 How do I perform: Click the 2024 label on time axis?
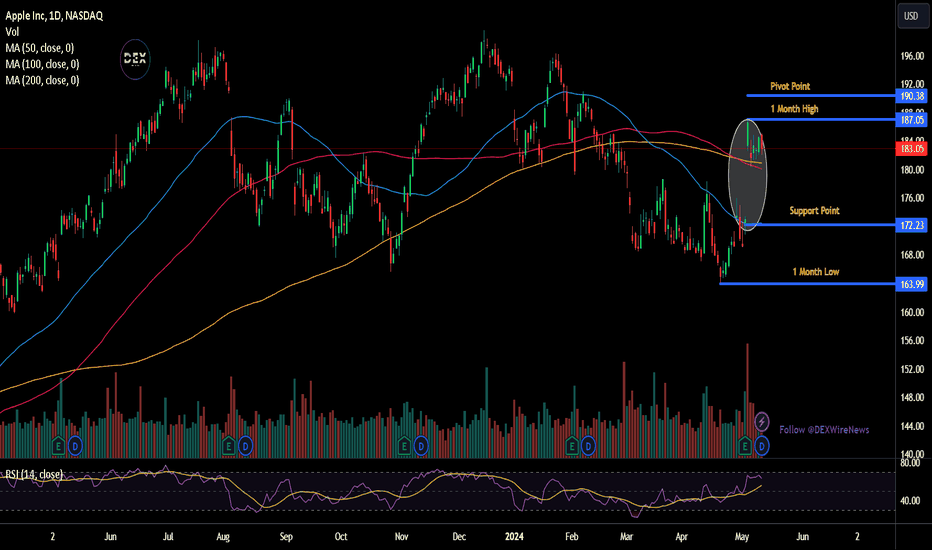514,536
